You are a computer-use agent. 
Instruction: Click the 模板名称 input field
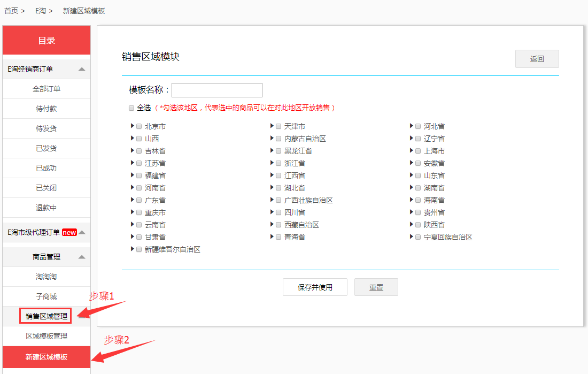click(x=216, y=90)
